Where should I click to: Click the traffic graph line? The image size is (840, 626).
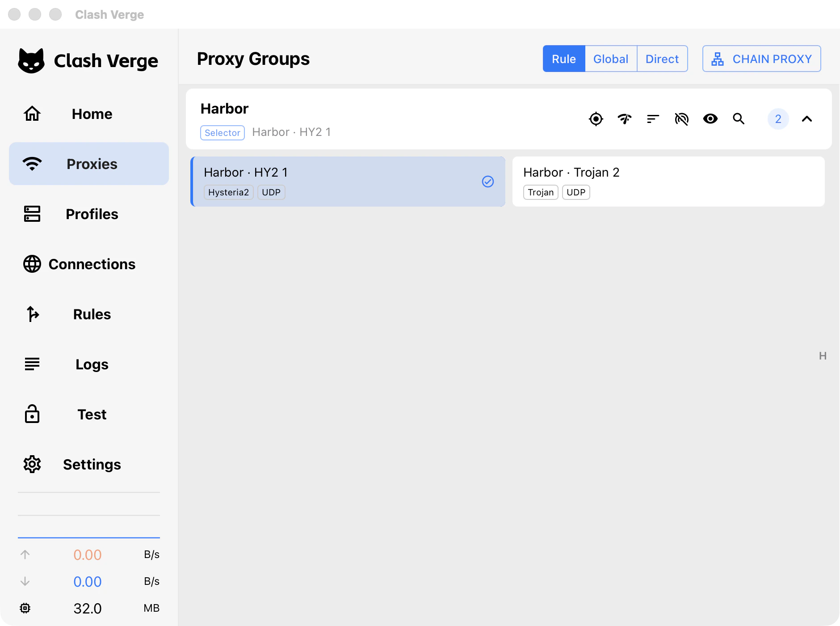click(89, 537)
